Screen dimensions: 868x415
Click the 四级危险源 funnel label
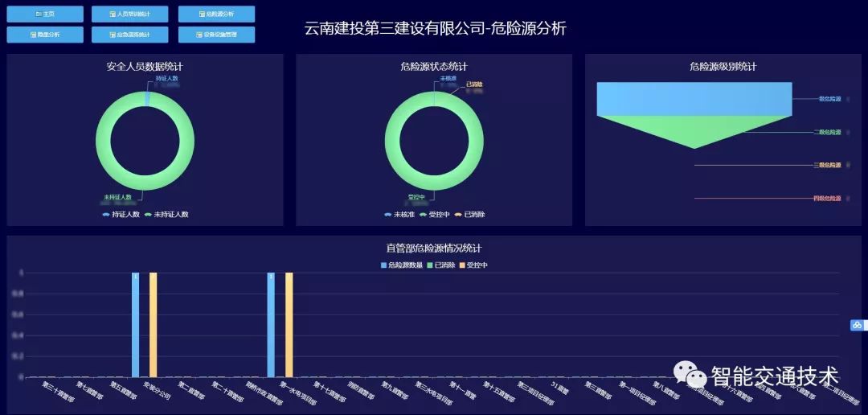827,198
